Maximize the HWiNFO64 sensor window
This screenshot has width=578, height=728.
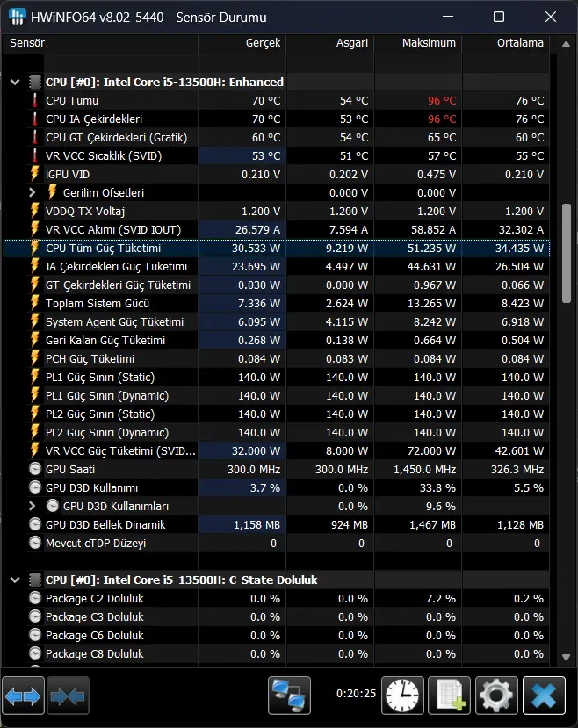499,17
